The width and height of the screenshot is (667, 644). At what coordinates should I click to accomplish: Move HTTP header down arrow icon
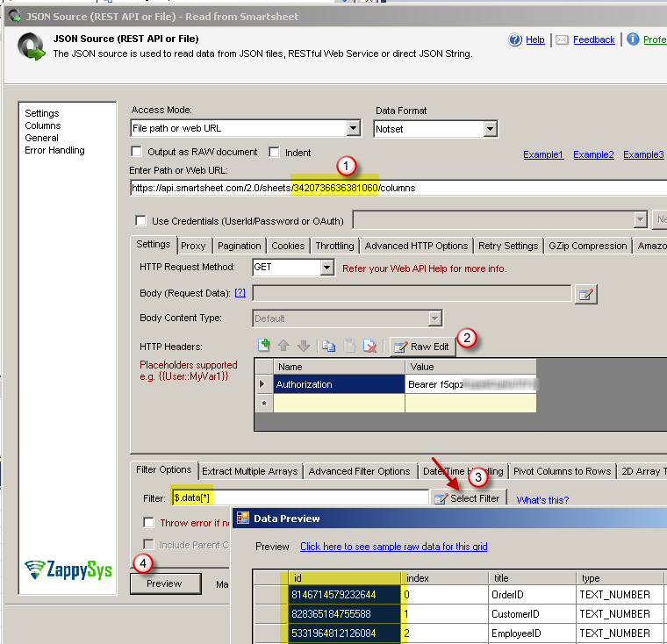click(x=304, y=346)
